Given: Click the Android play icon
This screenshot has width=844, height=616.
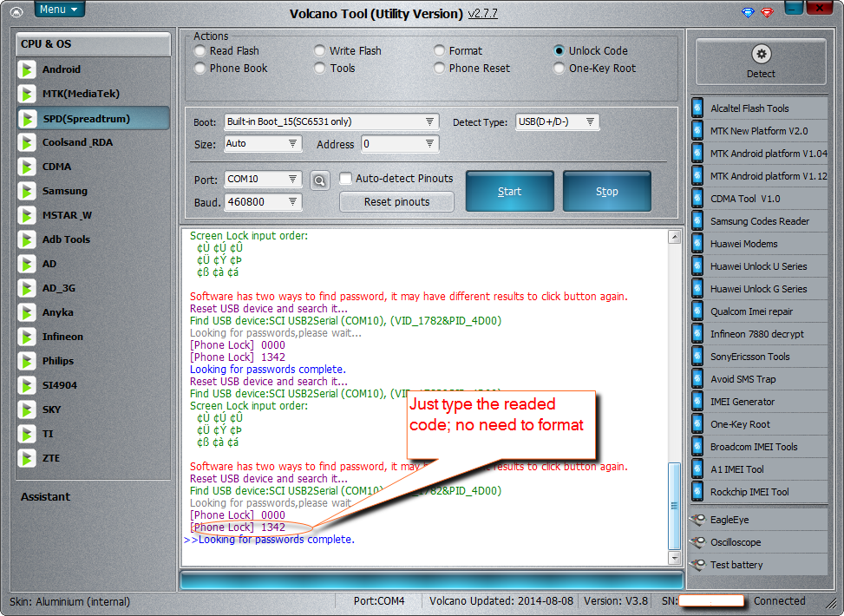Looking at the screenshot, I should pos(26,69).
